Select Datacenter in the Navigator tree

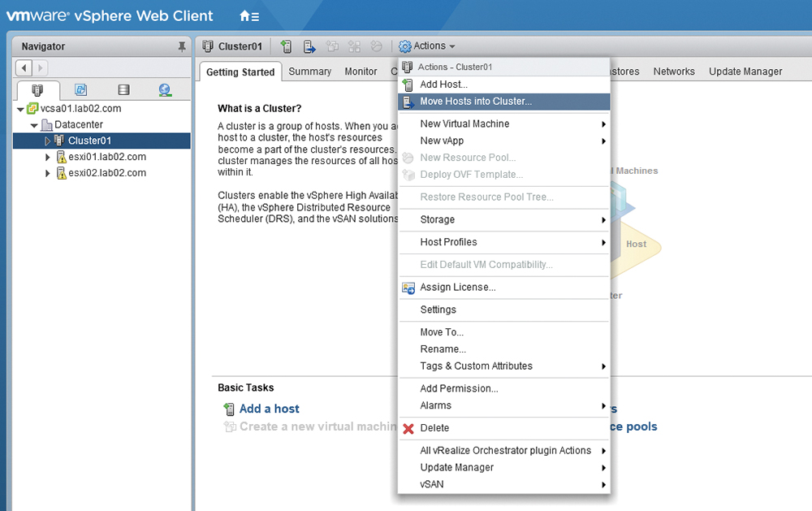coord(79,125)
